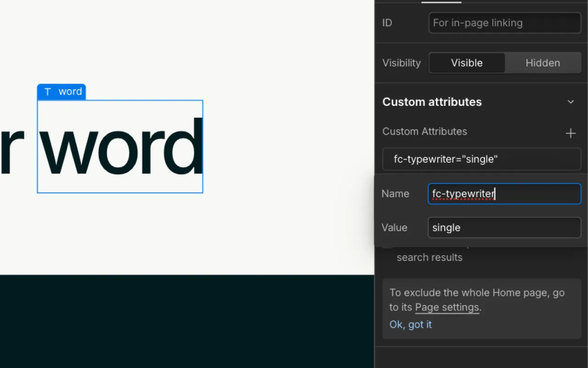Click the dark green section below the canvas
Screen dimensions: 588x368
click(184, 322)
